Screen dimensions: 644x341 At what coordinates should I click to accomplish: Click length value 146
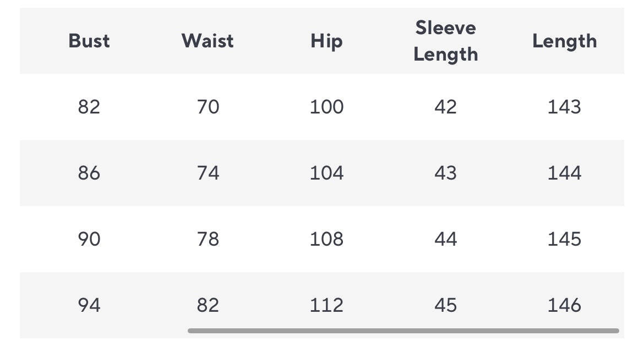tap(564, 305)
